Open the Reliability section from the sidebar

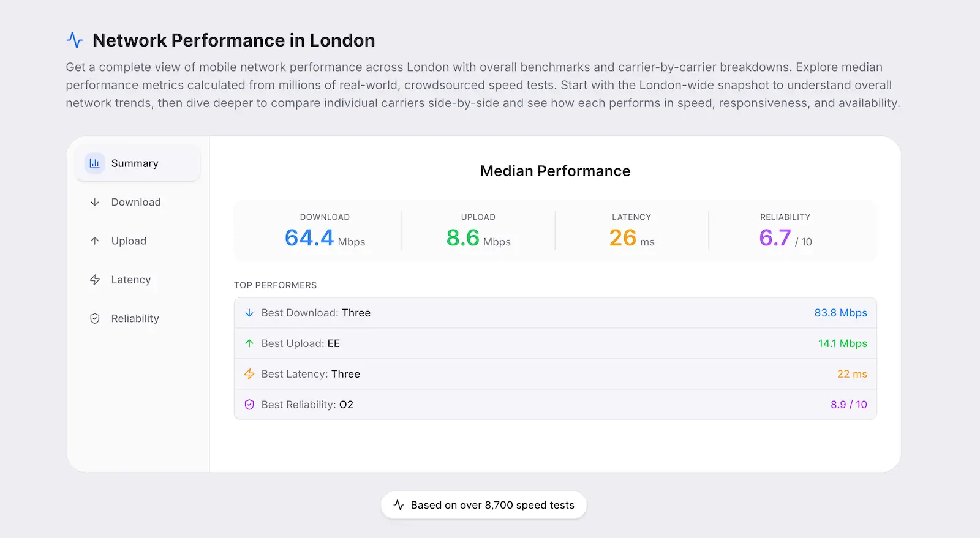click(135, 318)
